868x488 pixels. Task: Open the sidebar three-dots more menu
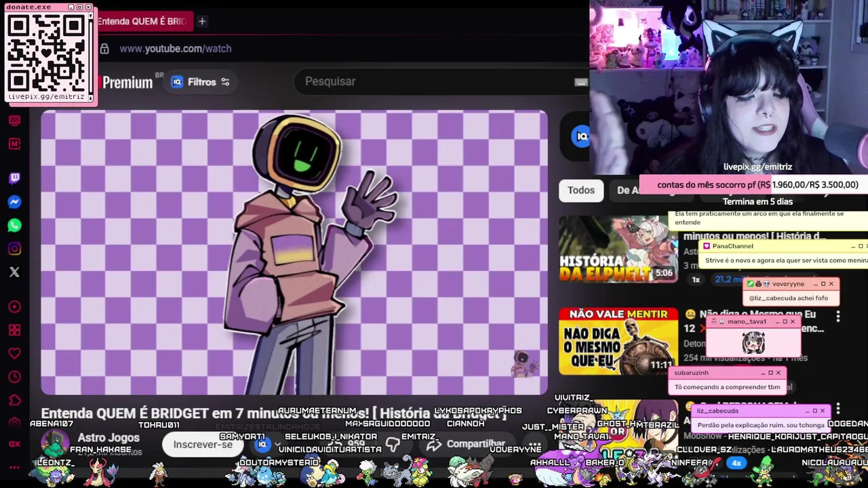[14, 468]
